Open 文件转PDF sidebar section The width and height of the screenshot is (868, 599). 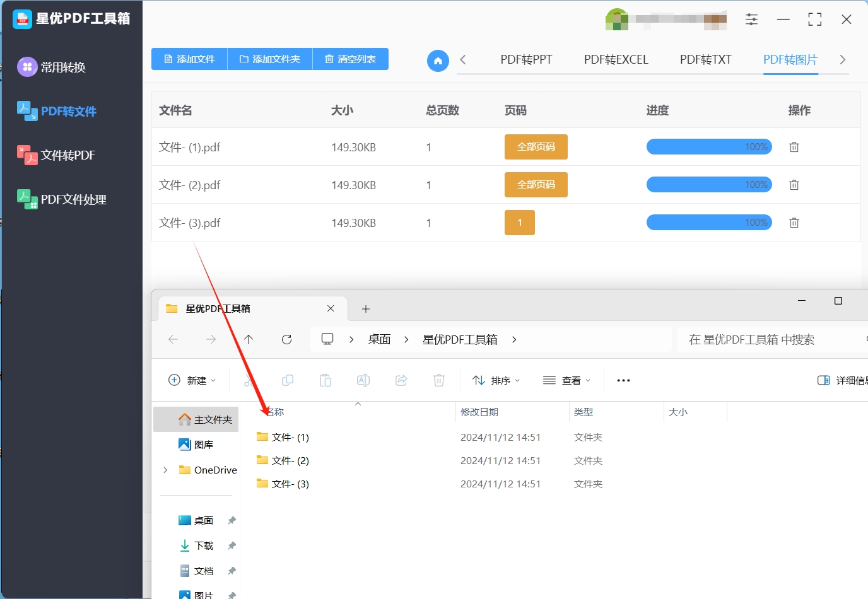pyautogui.click(x=56, y=155)
